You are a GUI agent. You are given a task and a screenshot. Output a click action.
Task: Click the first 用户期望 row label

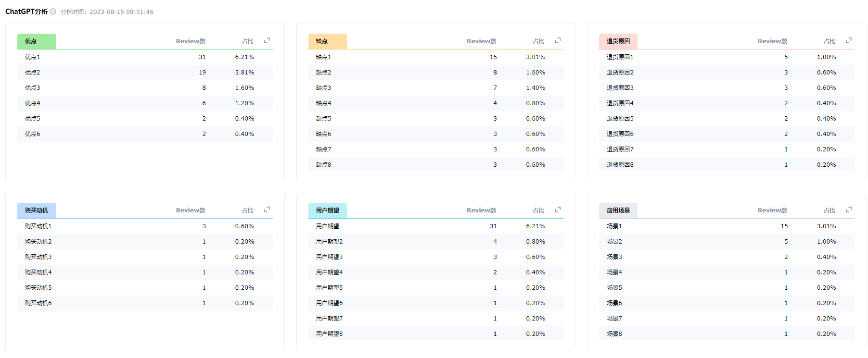(x=328, y=226)
